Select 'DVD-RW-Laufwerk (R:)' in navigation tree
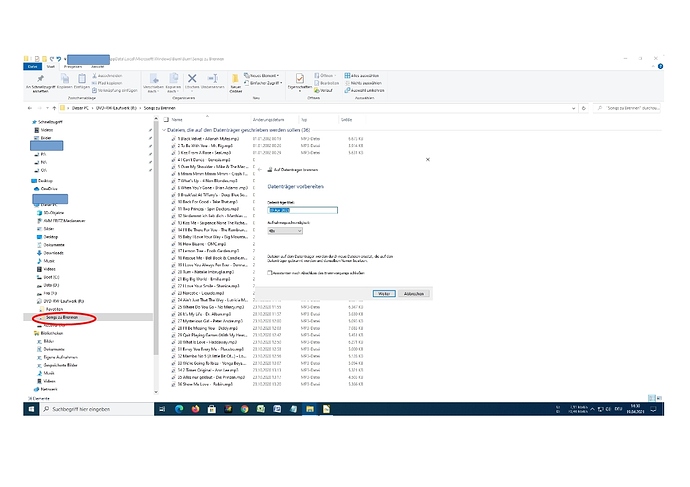The height and width of the screenshot is (487, 690). 61,301
